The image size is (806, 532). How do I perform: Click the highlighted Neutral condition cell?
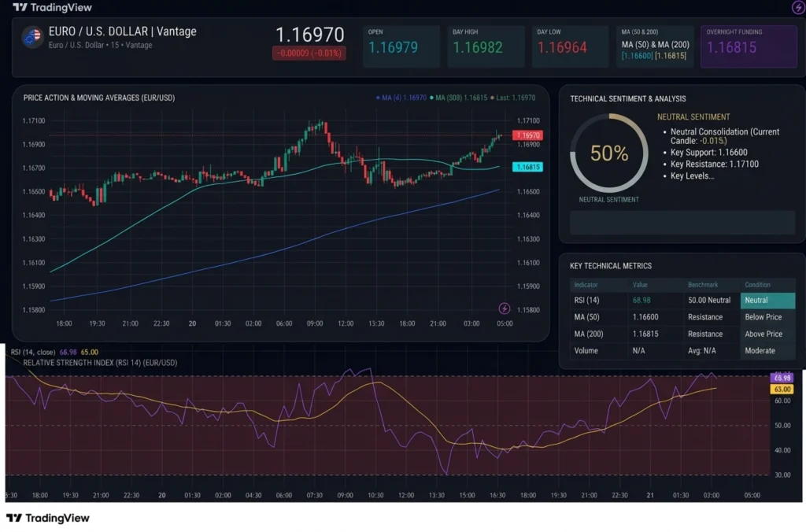click(x=767, y=300)
